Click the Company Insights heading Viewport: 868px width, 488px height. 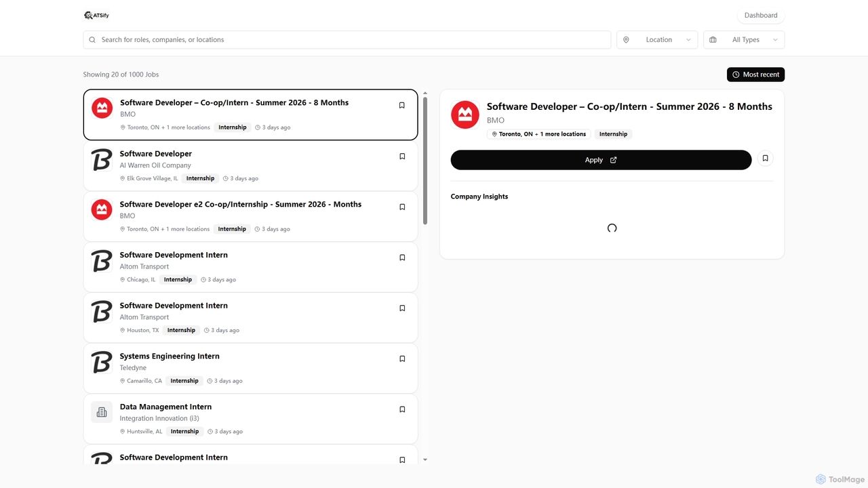479,197
